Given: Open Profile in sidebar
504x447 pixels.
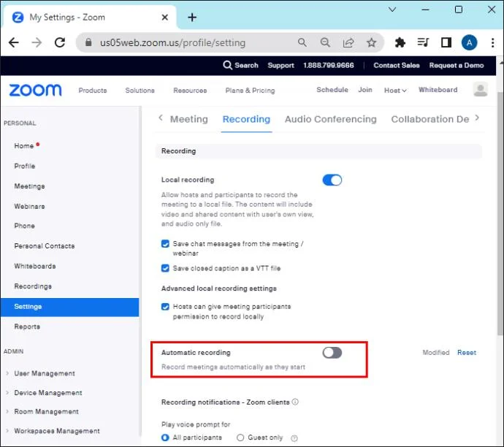Looking at the screenshot, I should click(x=24, y=166).
